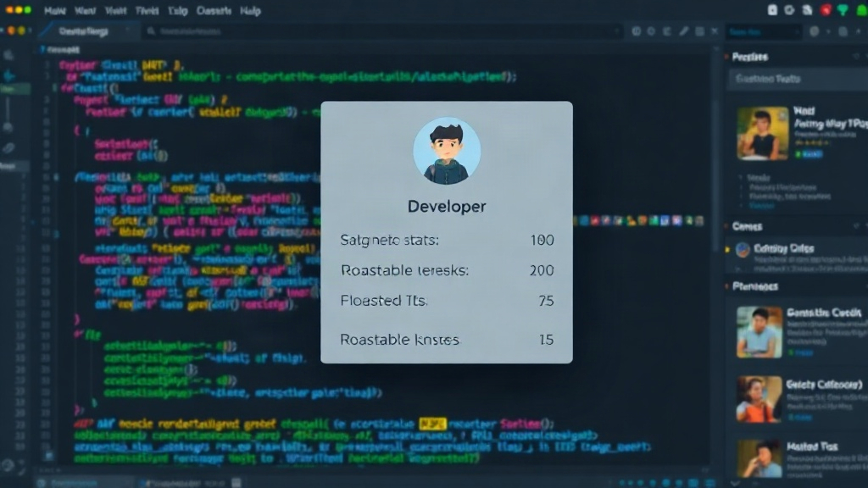Click the Roastable teresks label in the dialog

[404, 270]
